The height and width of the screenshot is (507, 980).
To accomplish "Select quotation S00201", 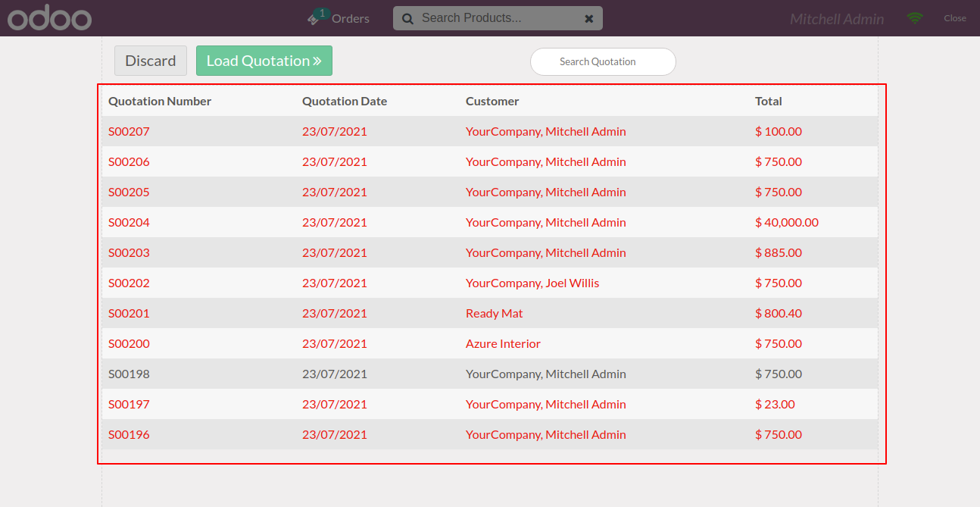I will coord(490,313).
